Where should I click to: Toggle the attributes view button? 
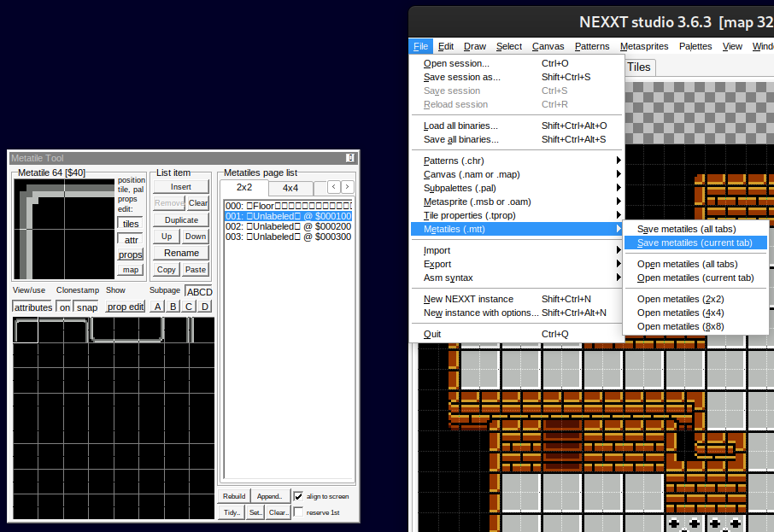click(32, 307)
